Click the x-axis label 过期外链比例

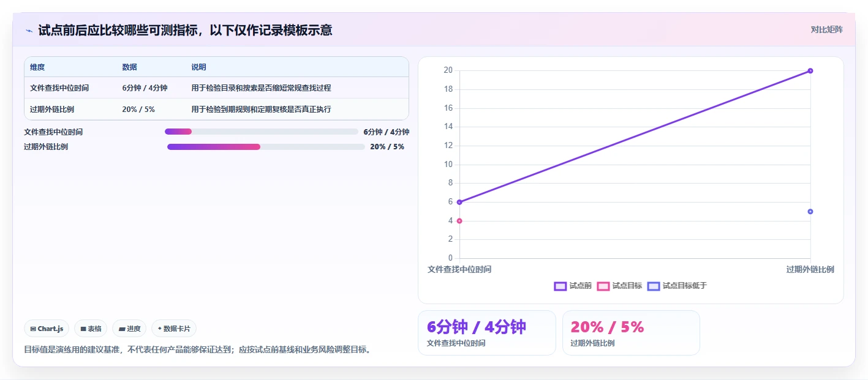pos(810,269)
